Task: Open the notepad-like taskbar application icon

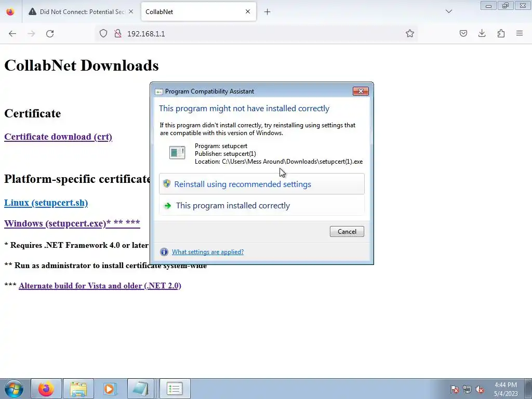Action: point(141,389)
